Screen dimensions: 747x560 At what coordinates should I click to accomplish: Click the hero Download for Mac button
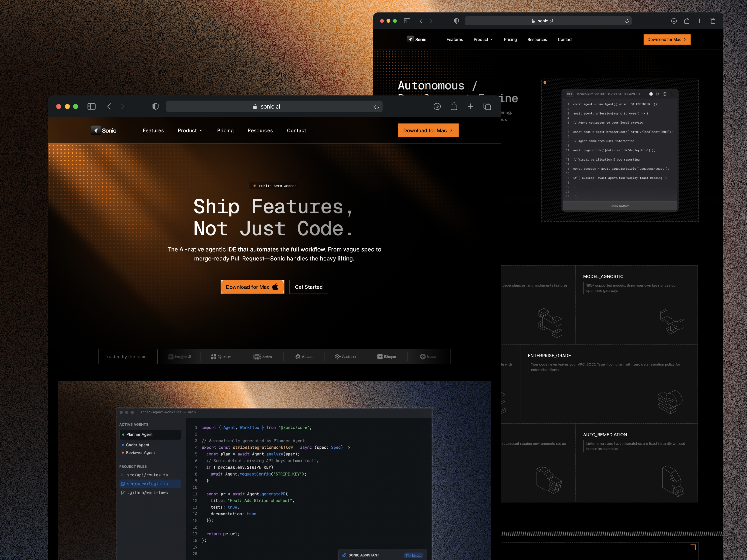(252, 287)
